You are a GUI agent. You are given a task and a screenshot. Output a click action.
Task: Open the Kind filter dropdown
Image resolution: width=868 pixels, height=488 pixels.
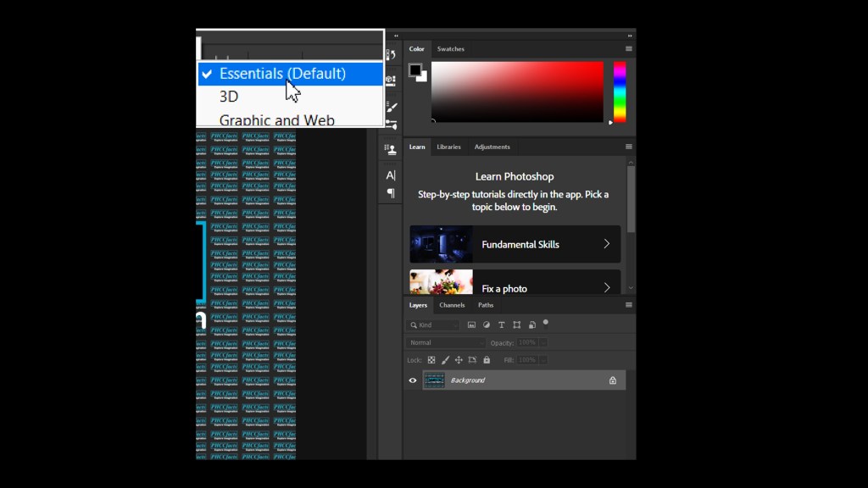coord(433,324)
